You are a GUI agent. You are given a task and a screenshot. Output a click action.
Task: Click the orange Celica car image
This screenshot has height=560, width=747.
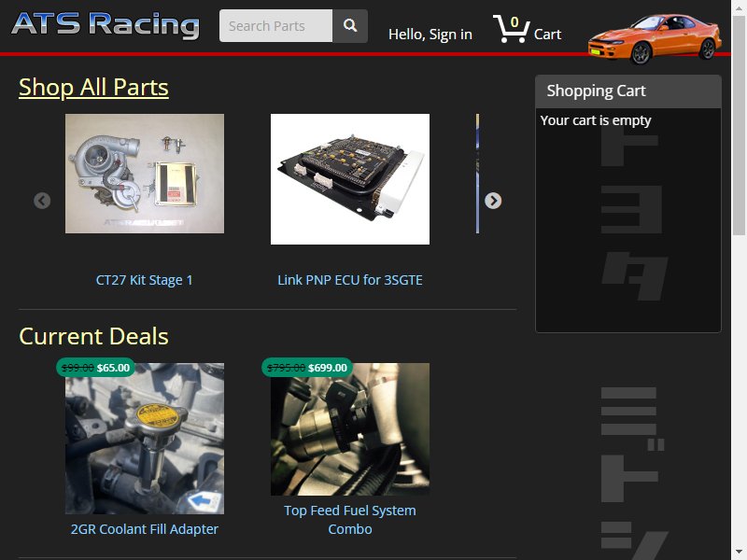pos(655,38)
